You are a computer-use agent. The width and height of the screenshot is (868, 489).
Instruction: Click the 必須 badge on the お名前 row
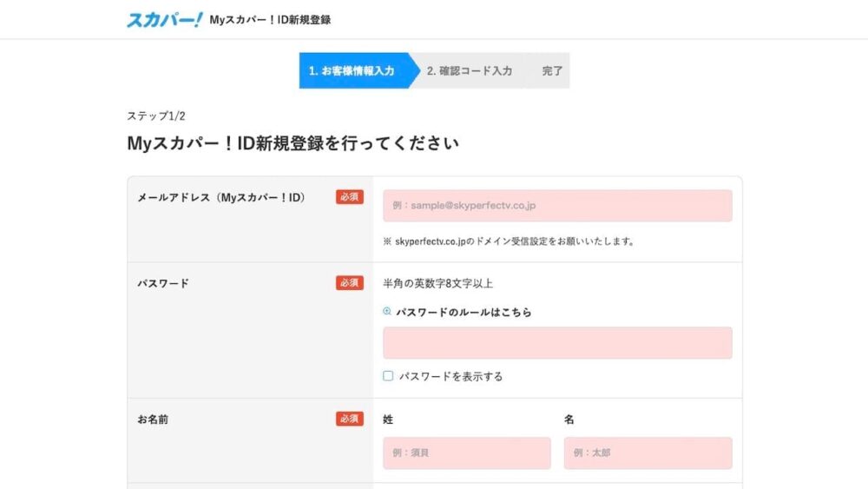(349, 419)
